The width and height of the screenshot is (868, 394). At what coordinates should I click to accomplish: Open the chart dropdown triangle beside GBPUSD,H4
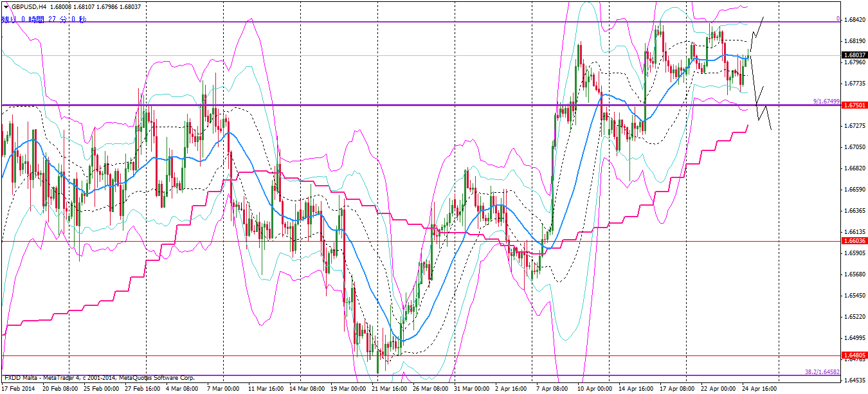6,6
